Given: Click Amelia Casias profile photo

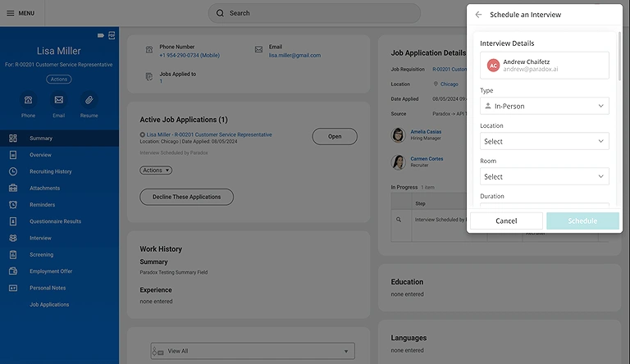Looking at the screenshot, I should pos(398,135).
